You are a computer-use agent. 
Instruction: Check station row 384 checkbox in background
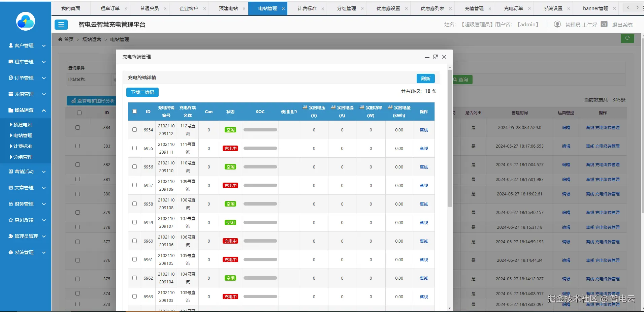(77, 127)
